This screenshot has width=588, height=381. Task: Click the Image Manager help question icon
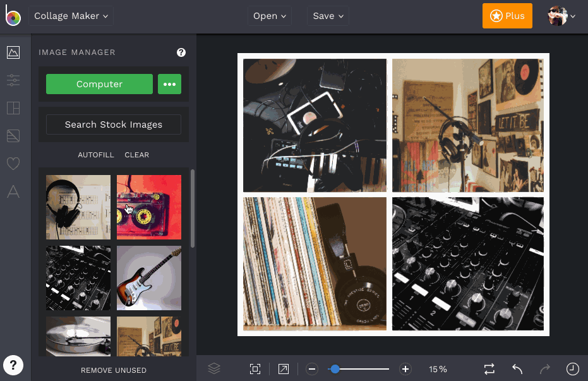181,52
